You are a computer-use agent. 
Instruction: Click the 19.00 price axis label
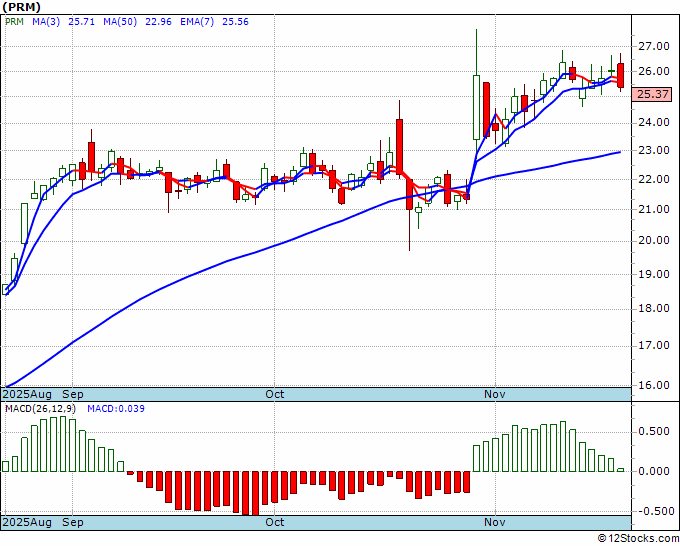tap(653, 274)
